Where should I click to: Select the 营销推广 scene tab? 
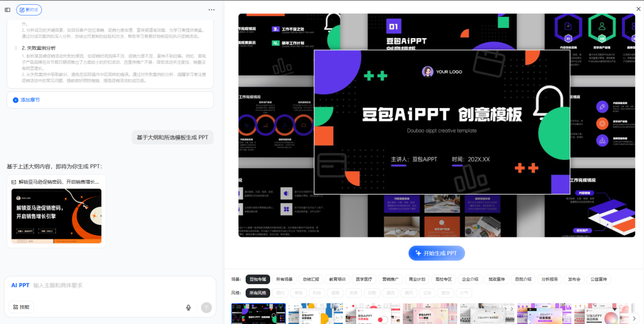pyautogui.click(x=391, y=280)
